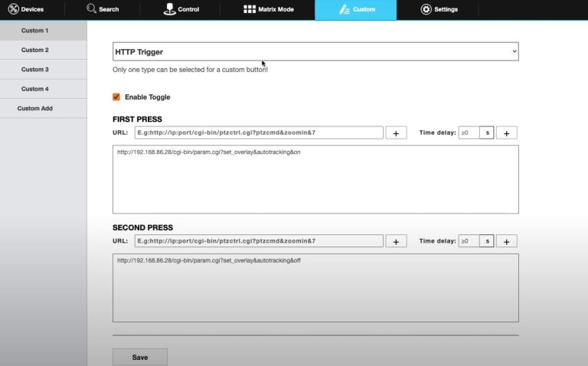The image size is (588, 366).
Task: Click the Devices icon in top bar
Action: (13, 9)
